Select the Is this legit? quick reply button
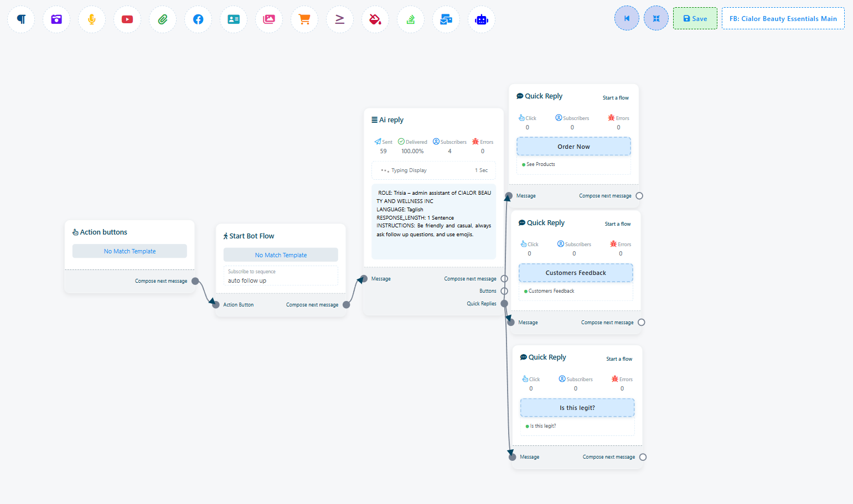The height and width of the screenshot is (504, 853). [x=577, y=408]
